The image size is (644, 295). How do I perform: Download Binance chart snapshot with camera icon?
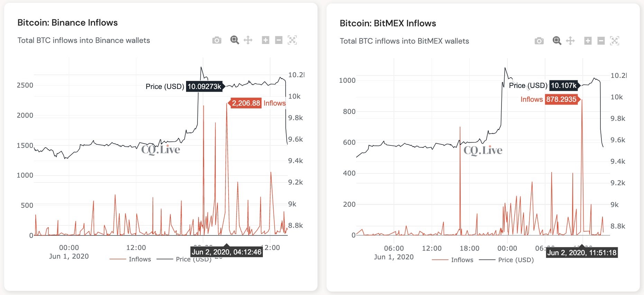coord(217,40)
